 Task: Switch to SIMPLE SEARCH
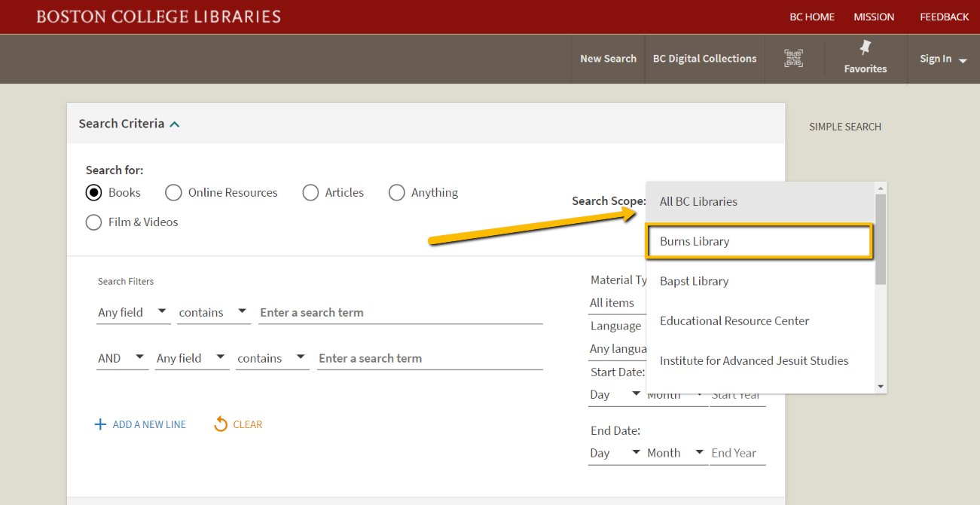(x=845, y=127)
